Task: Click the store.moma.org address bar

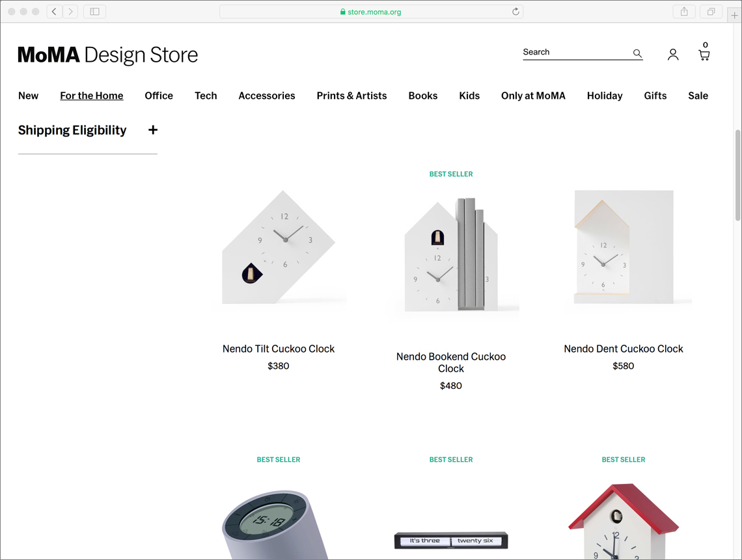Action: (371, 11)
